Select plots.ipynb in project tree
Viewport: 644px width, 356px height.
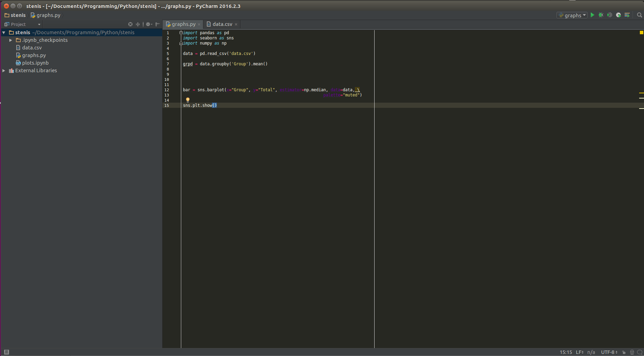coord(35,63)
